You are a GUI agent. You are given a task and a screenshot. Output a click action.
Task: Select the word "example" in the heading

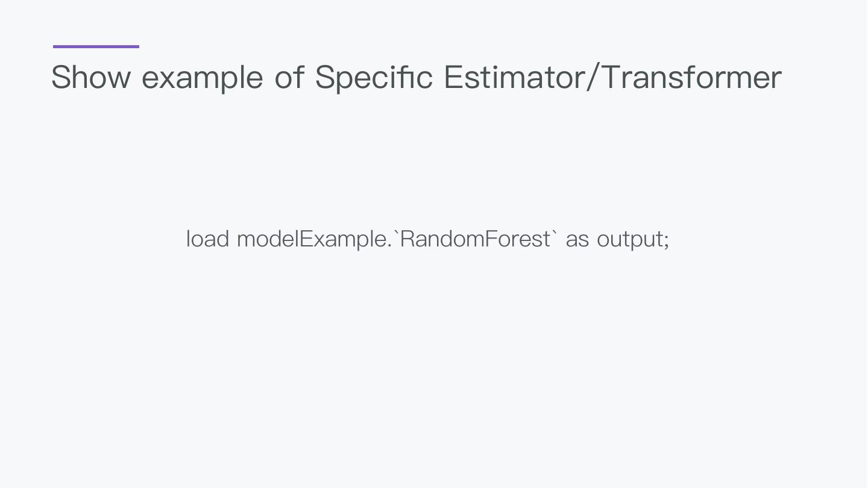coord(203,78)
